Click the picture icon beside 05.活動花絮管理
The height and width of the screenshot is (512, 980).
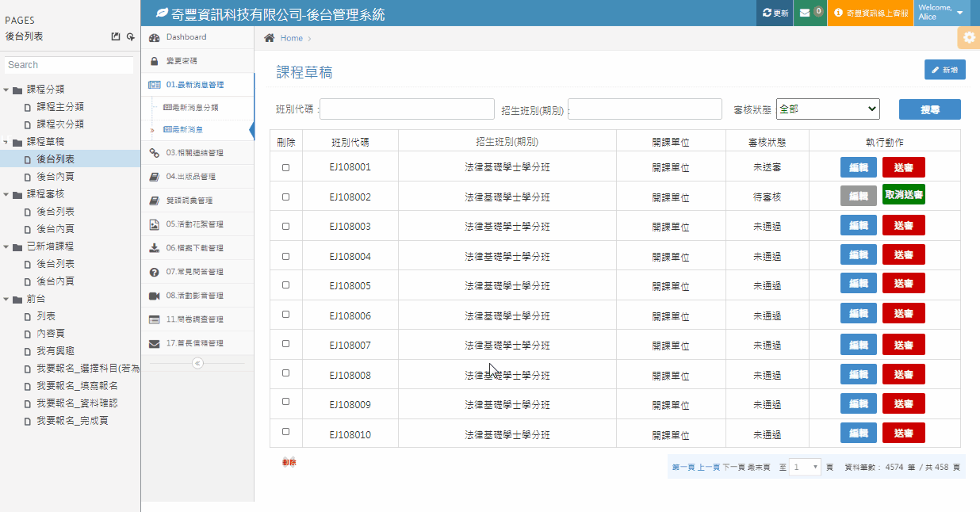(155, 224)
